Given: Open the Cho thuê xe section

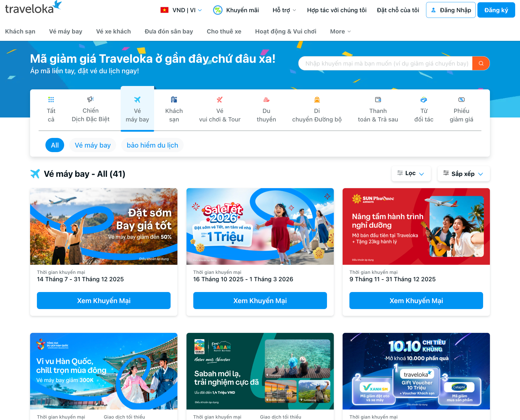Looking at the screenshot, I should 224,31.
